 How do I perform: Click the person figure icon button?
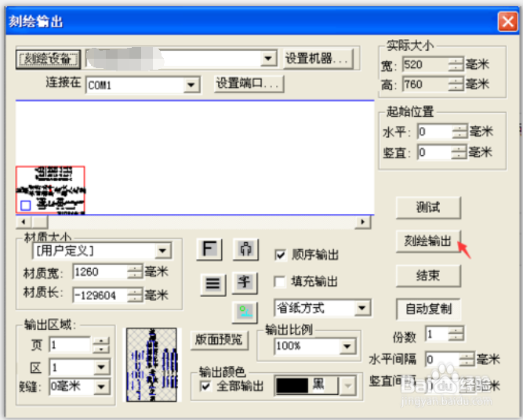pyautogui.click(x=245, y=249)
